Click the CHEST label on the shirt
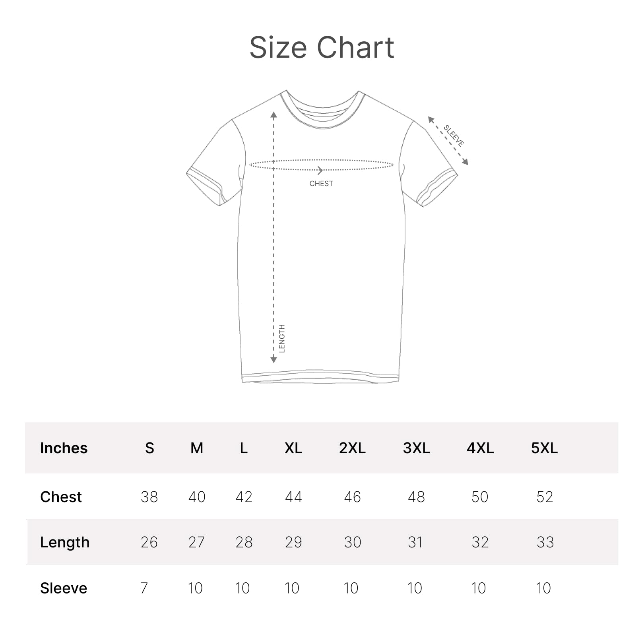 321,184
